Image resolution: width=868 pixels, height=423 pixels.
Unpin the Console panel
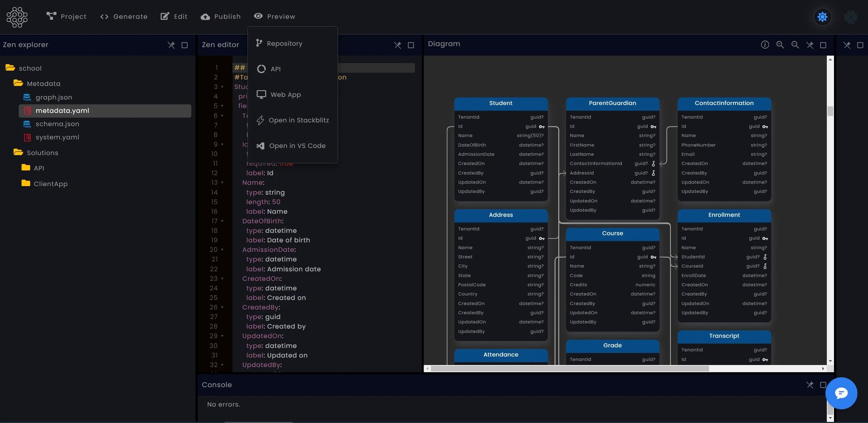tap(810, 385)
